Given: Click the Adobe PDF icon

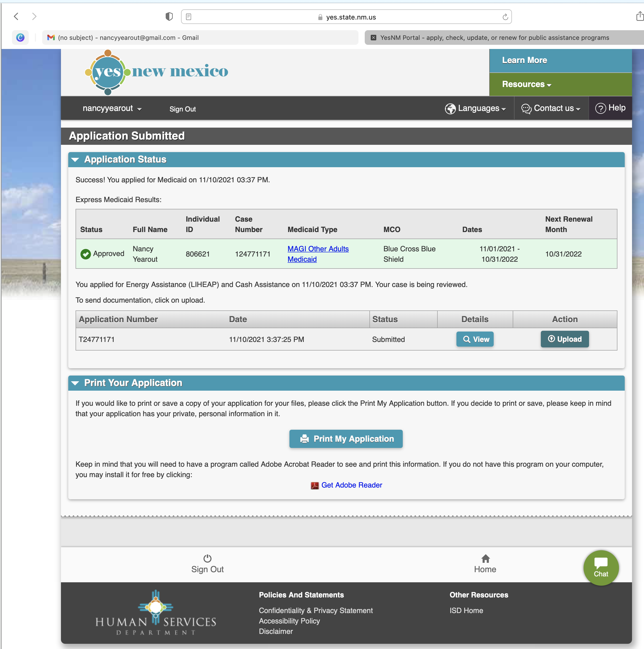Looking at the screenshot, I should coord(315,485).
